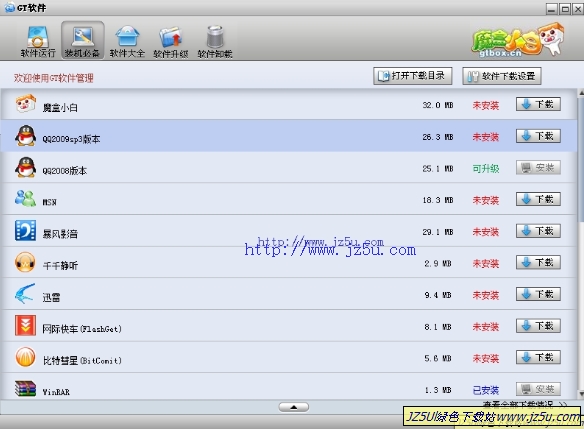The width and height of the screenshot is (584, 429).
Task: Click the 9.4 MB size value
Action: coord(438,295)
